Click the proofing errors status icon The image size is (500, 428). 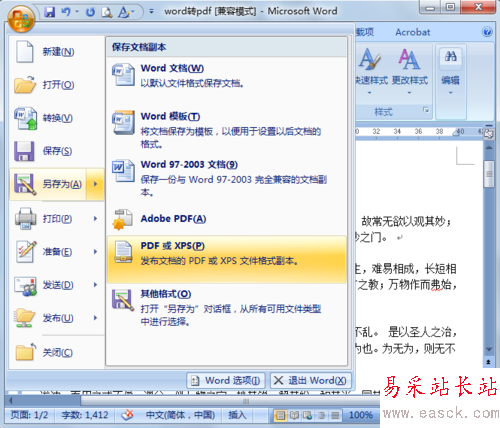(127, 415)
